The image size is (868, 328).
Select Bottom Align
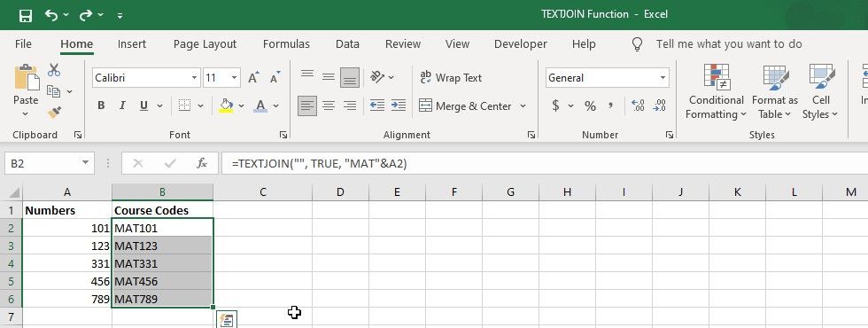click(349, 77)
